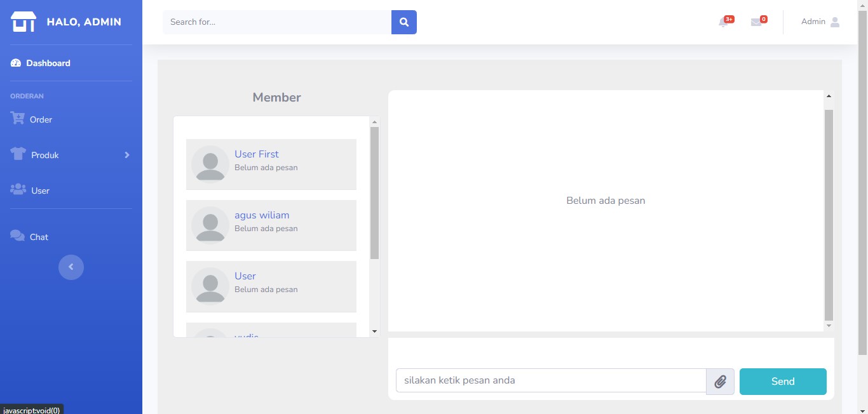This screenshot has width=868, height=414.
Task: Click the chat panel scrollbar down arrow
Action: (829, 326)
